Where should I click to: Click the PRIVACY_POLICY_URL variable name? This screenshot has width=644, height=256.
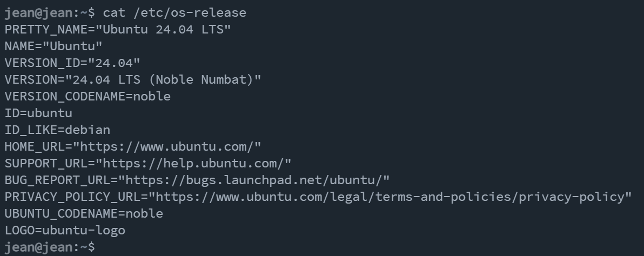coord(72,197)
